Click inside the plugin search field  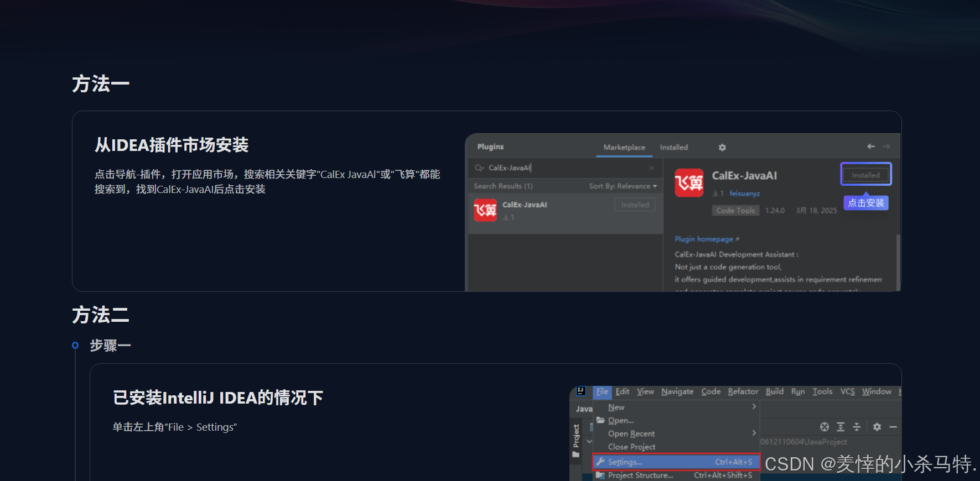point(565,168)
